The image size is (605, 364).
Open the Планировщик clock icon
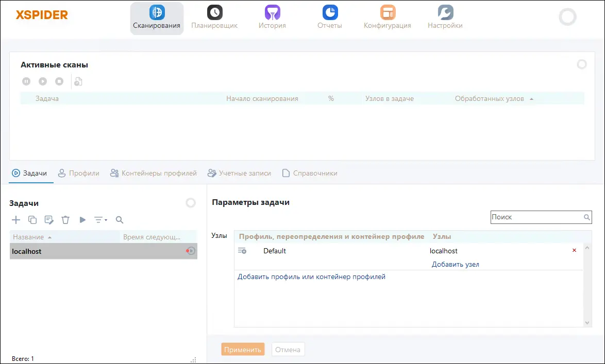[x=214, y=12]
